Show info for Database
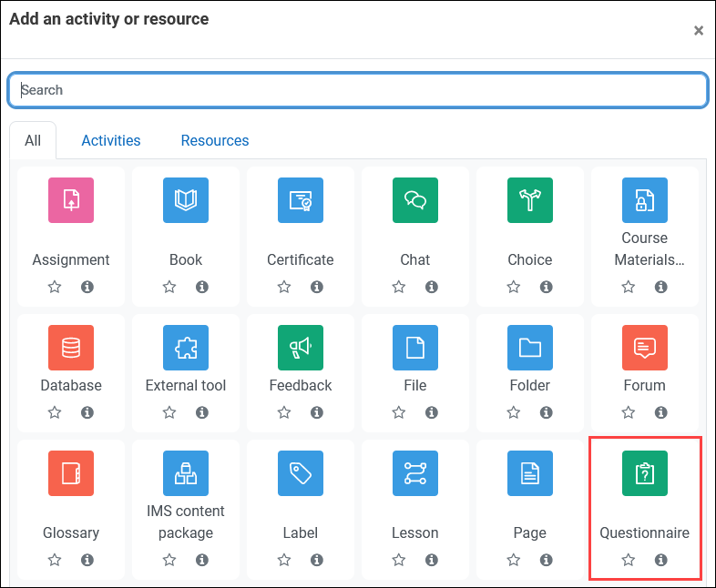 tap(87, 412)
